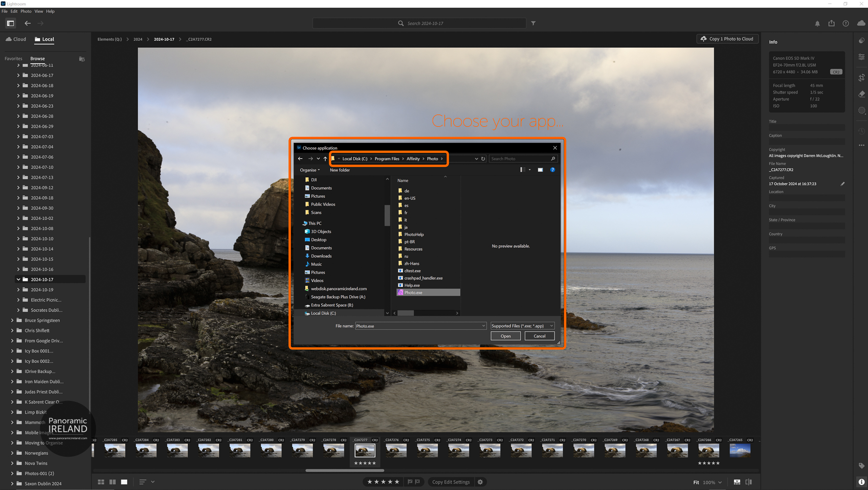Screen dimensions: 868x490
Task: Open the File name history dropdown
Action: click(483, 326)
